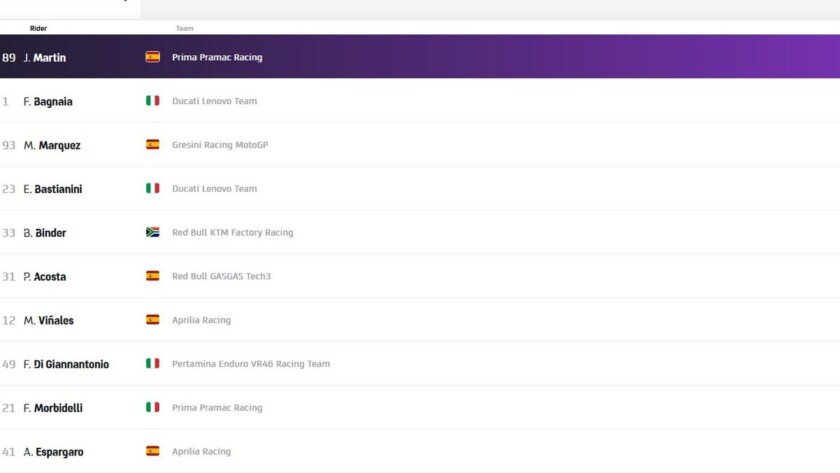The height and width of the screenshot is (473, 840).
Task: Open Red Bull GASGAS Tech3 team
Action: (x=221, y=277)
